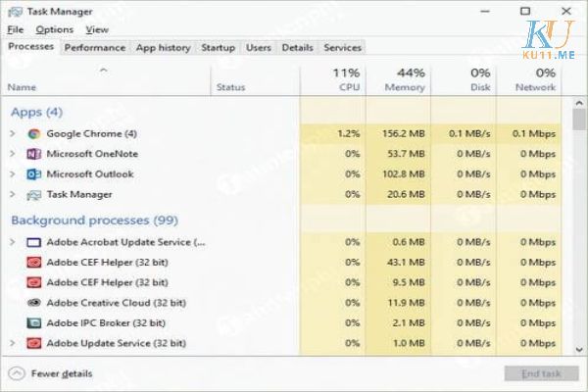Viewport: 588px width, 392px height.
Task: Click the 102.8 MB memory value
Action: pos(404,174)
